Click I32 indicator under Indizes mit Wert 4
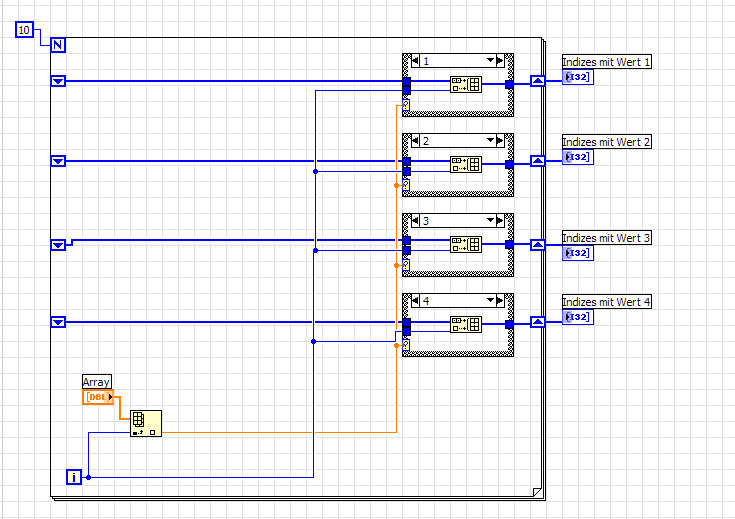 point(578,317)
